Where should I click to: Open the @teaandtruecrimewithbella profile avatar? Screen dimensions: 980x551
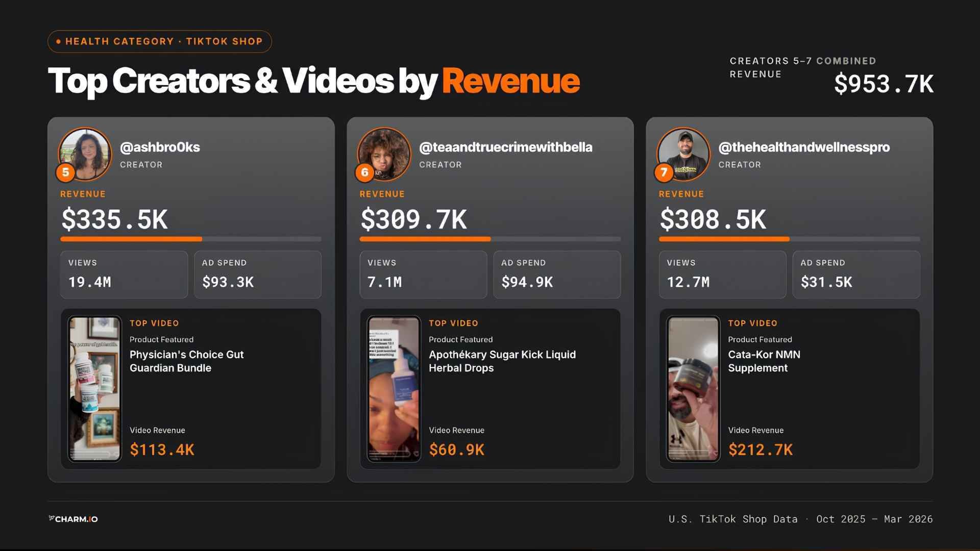coord(384,154)
